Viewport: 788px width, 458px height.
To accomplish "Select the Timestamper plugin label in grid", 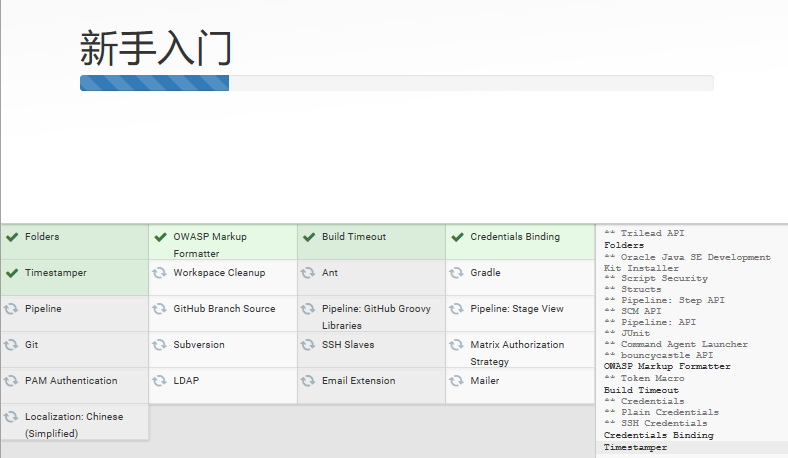I will (x=56, y=273).
